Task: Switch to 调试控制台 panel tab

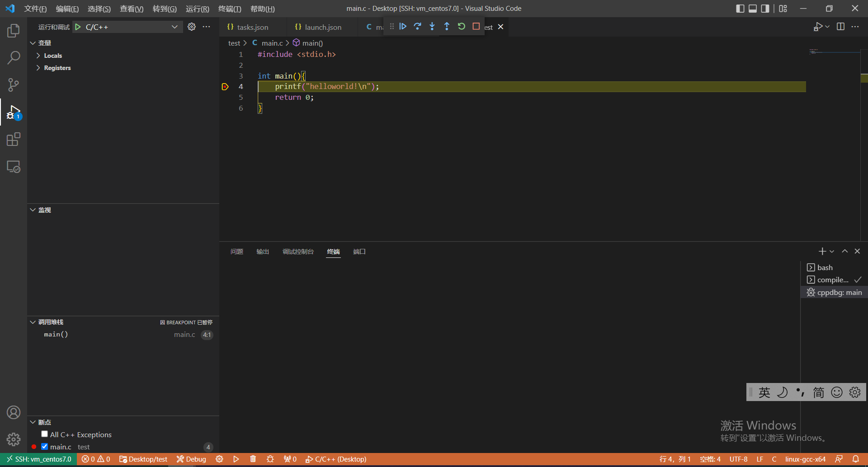Action: (x=298, y=252)
